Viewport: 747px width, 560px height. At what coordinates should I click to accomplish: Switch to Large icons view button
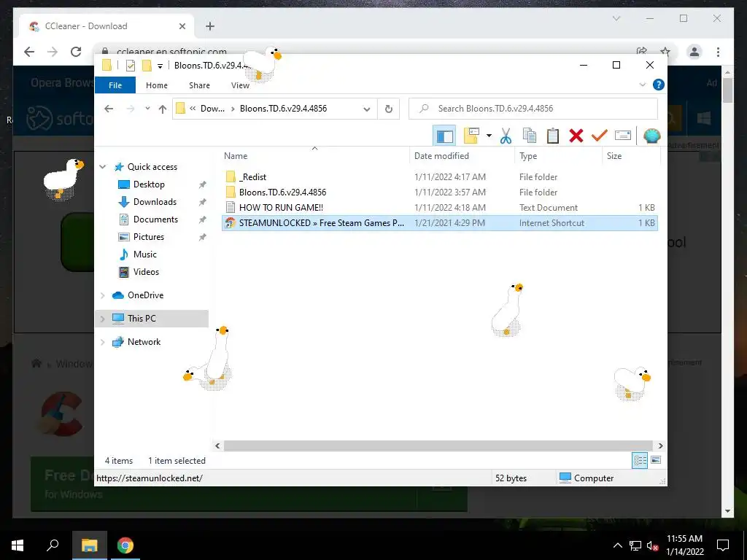coord(656,460)
